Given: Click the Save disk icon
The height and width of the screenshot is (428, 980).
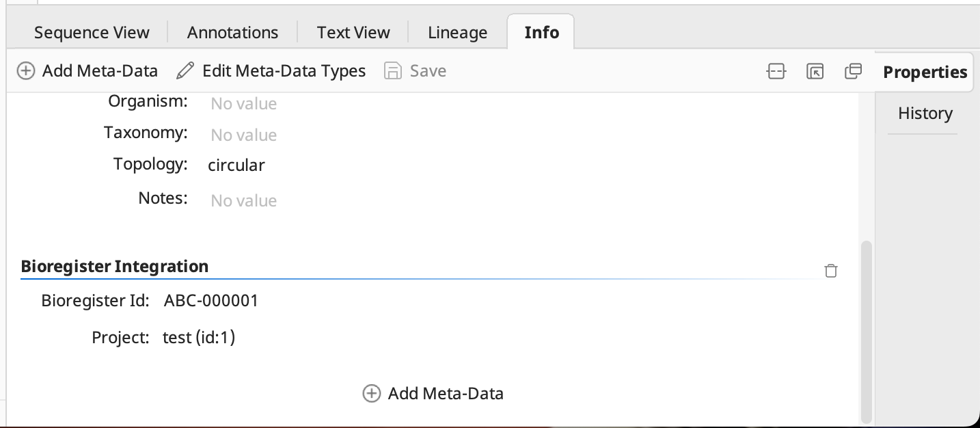Looking at the screenshot, I should (x=393, y=70).
